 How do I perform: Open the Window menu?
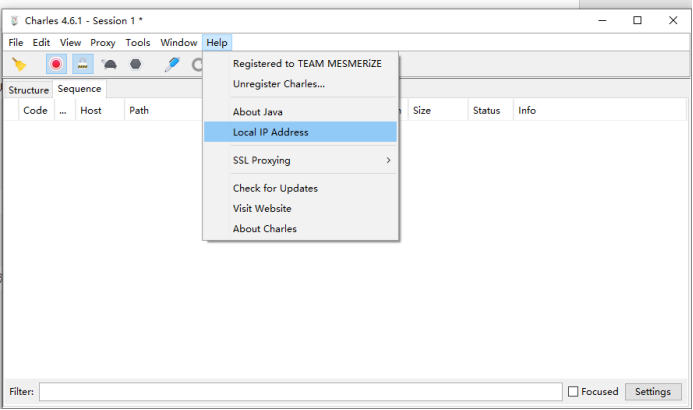tap(179, 43)
